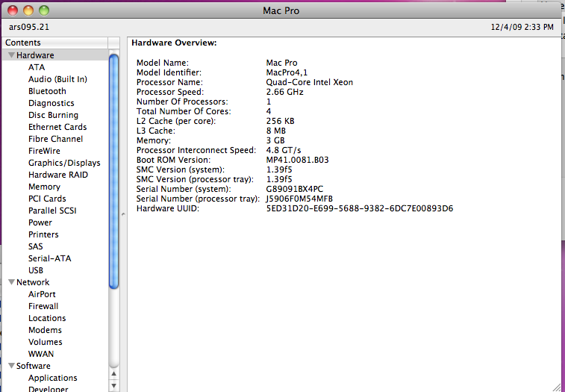Open the Bluetooth hardware entry
This screenshot has width=565, height=392.
47,91
